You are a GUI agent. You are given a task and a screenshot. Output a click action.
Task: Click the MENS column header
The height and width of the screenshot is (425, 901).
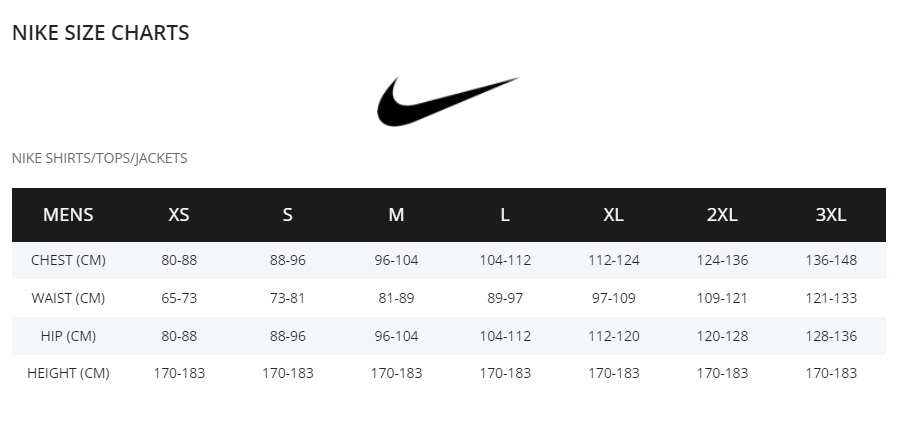pos(68,214)
